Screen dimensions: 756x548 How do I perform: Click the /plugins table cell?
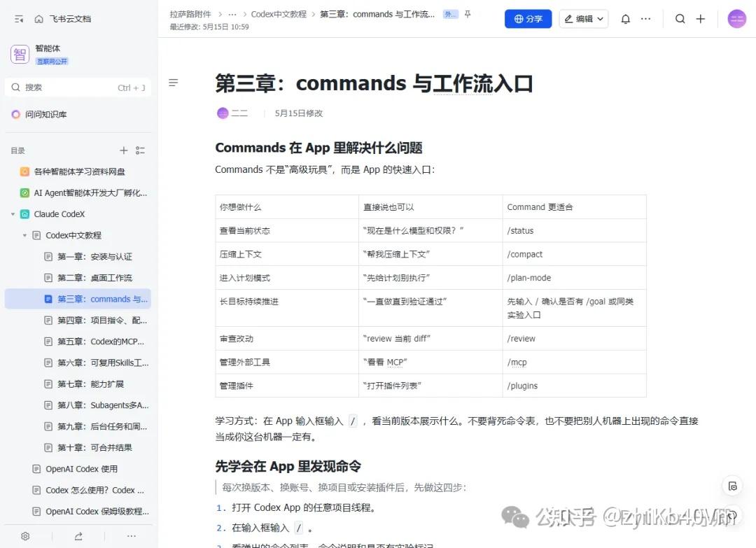tap(574, 386)
